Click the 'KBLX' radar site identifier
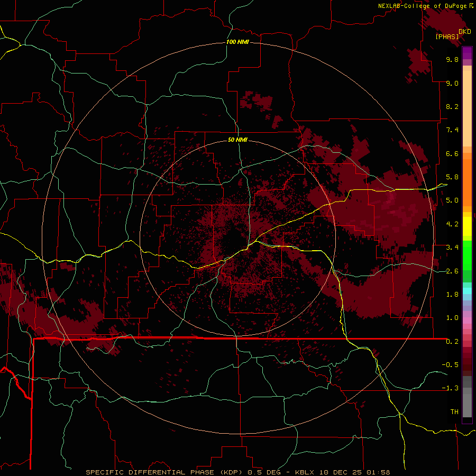Screen dimensions: 476x476 click(x=305, y=472)
